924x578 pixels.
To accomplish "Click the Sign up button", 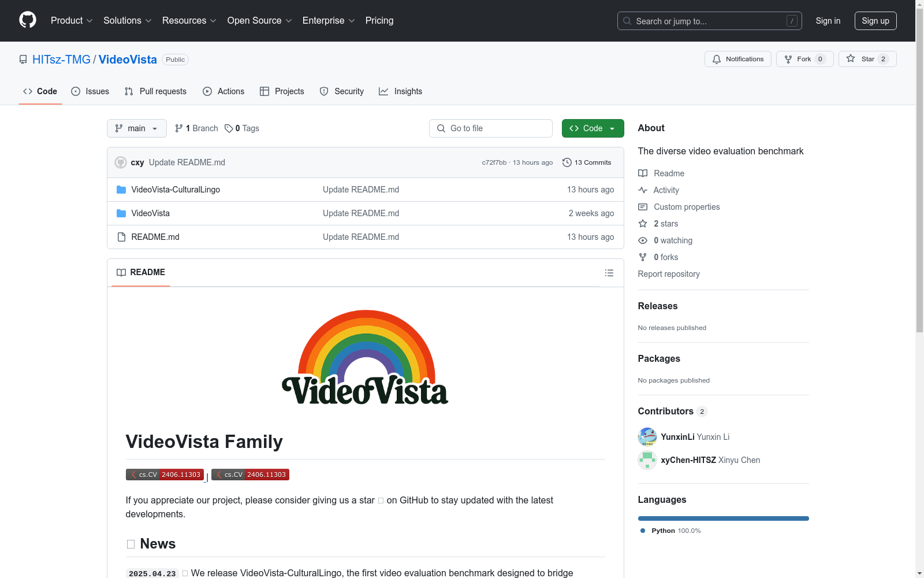I will (x=875, y=21).
